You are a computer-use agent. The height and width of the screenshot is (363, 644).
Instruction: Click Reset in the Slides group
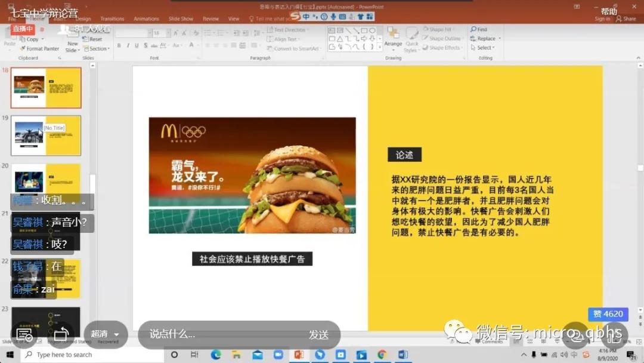tap(92, 39)
